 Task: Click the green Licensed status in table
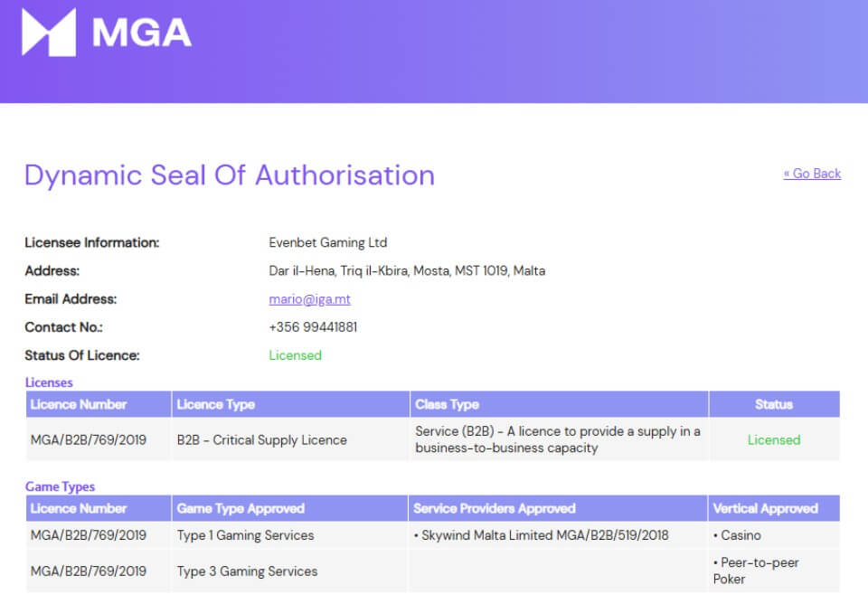[773, 440]
